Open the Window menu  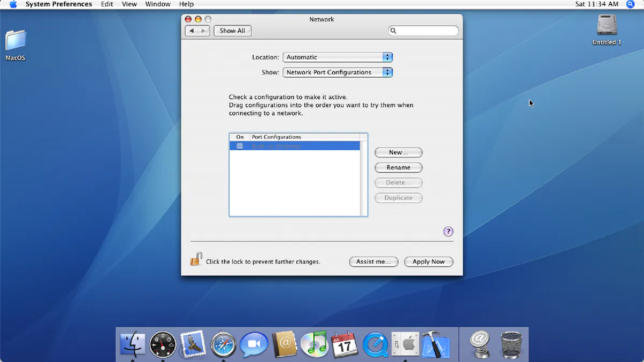[x=158, y=4]
